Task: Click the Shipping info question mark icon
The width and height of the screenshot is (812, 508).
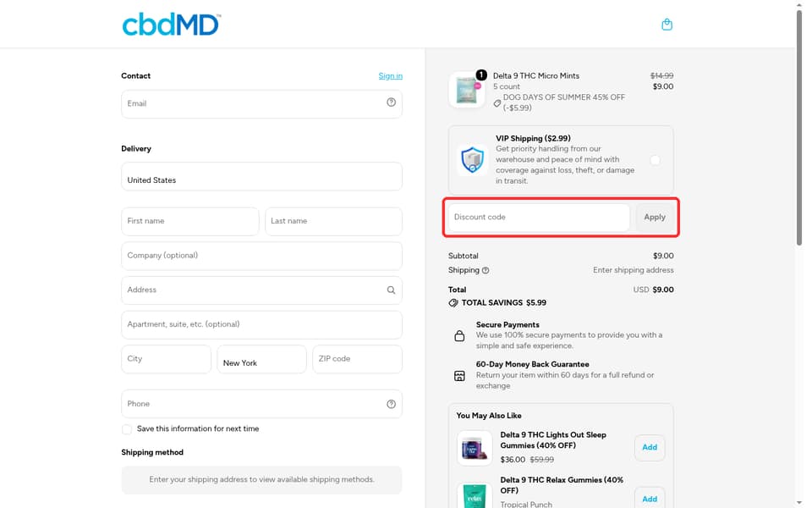Action: click(486, 271)
